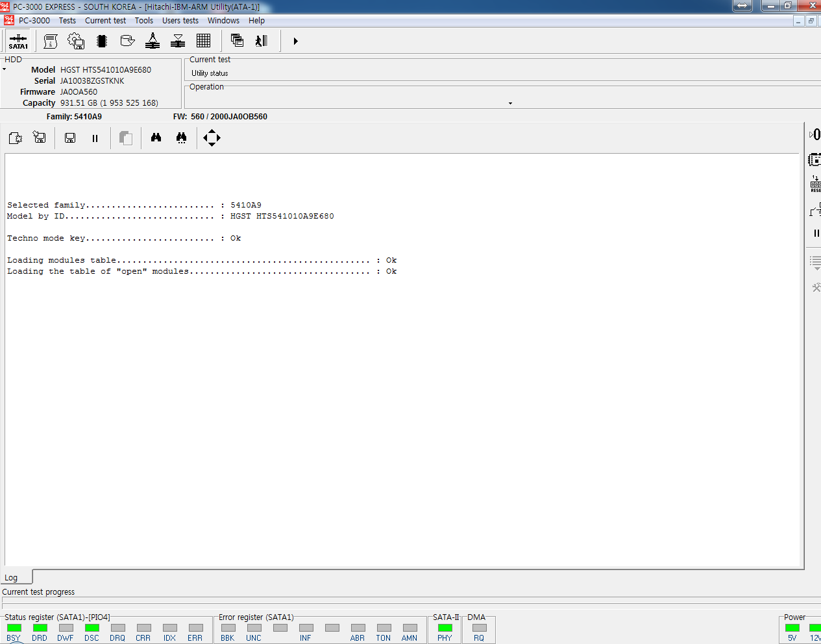Image resolution: width=821 pixels, height=644 pixels.
Task: Click the greyed list dropdown icon in sidebar
Action: point(815,263)
